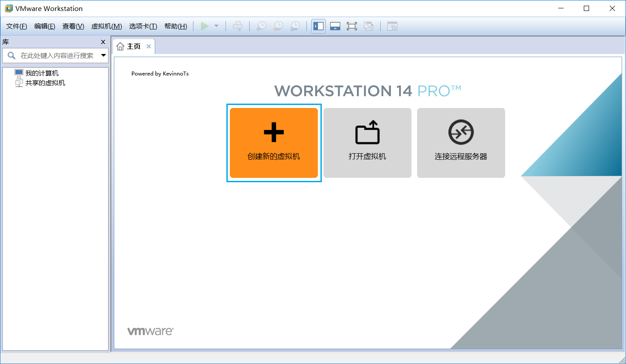
Task: Minimize the VMware Workstation window
Action: point(561,8)
